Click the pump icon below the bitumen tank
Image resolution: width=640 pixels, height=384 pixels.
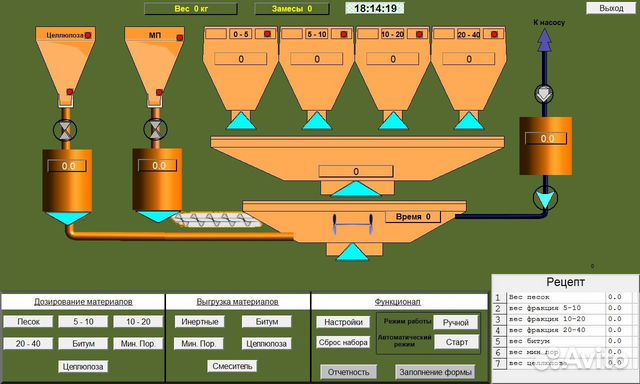tap(545, 198)
